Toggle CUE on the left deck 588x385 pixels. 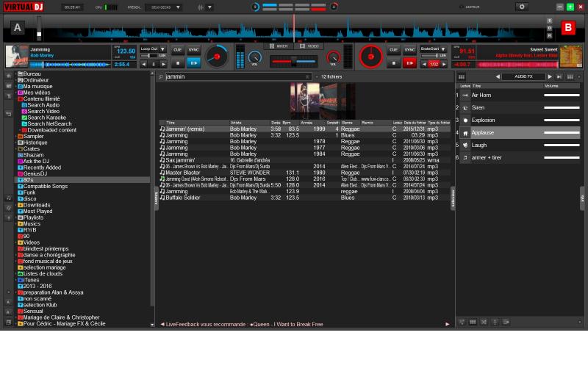pos(177,50)
